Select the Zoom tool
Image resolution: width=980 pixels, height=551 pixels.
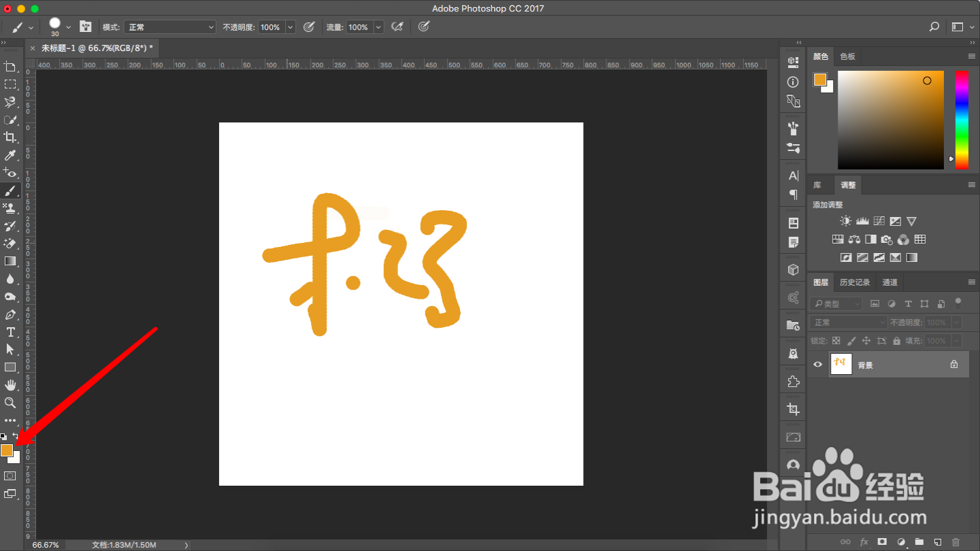coord(10,403)
